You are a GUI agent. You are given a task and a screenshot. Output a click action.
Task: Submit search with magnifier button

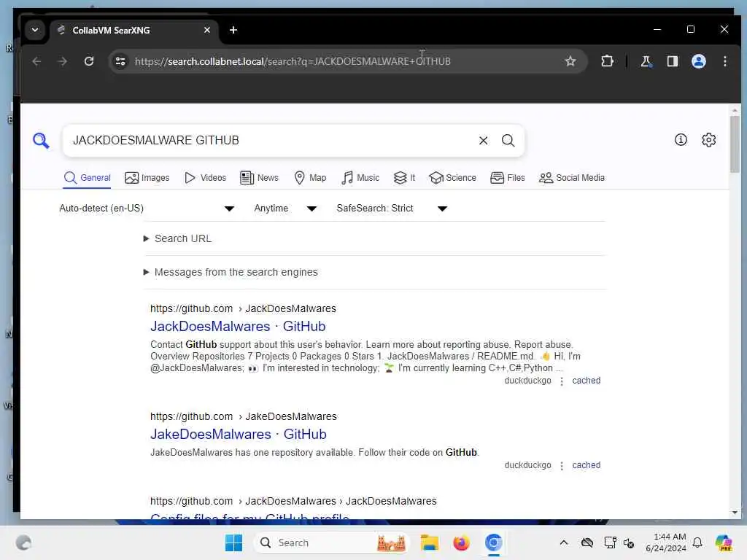[x=508, y=141]
